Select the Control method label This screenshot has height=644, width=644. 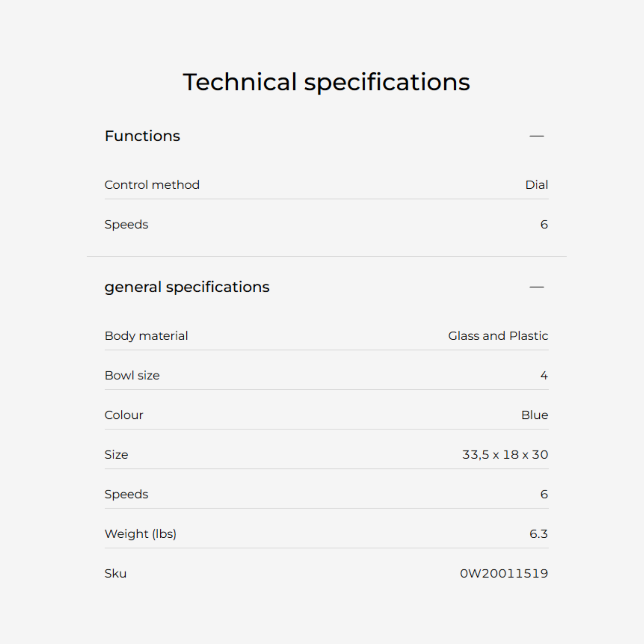pos(152,185)
